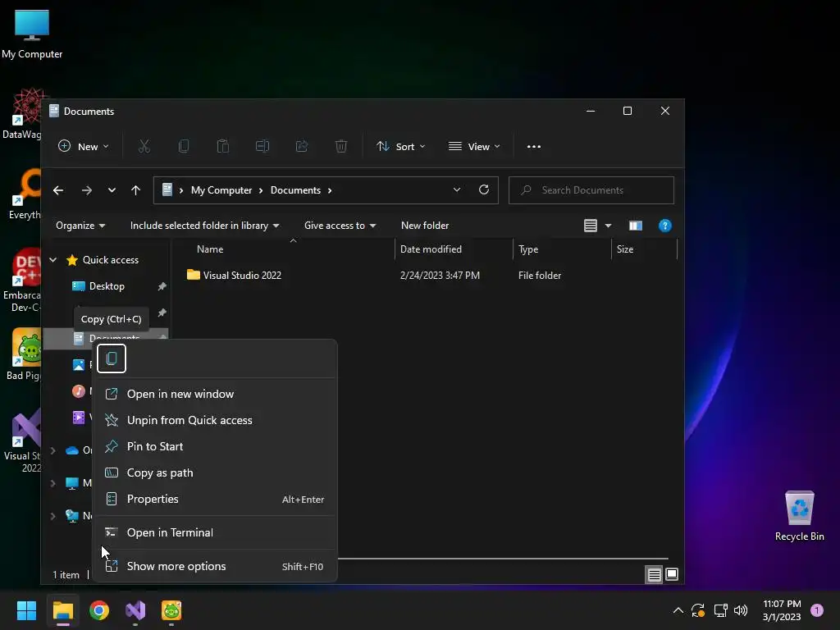This screenshot has width=840, height=630.
Task: Click the horizontal scrollbar in file list
Action: click(x=503, y=559)
